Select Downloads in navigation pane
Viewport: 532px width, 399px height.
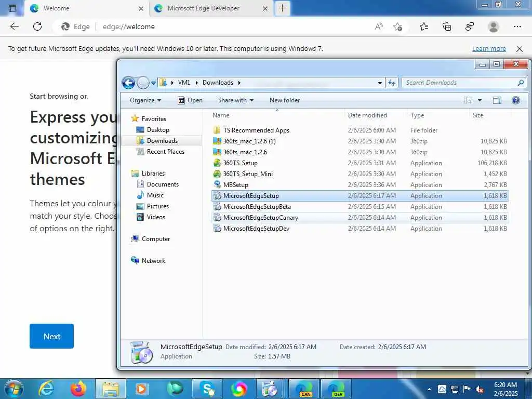point(162,140)
